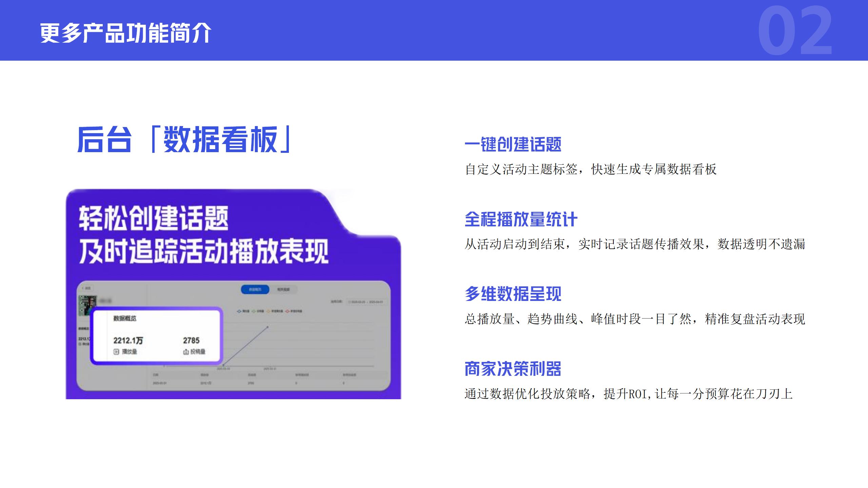Click the 一键创建话题 heading
This screenshot has width=868, height=488.
(x=513, y=144)
